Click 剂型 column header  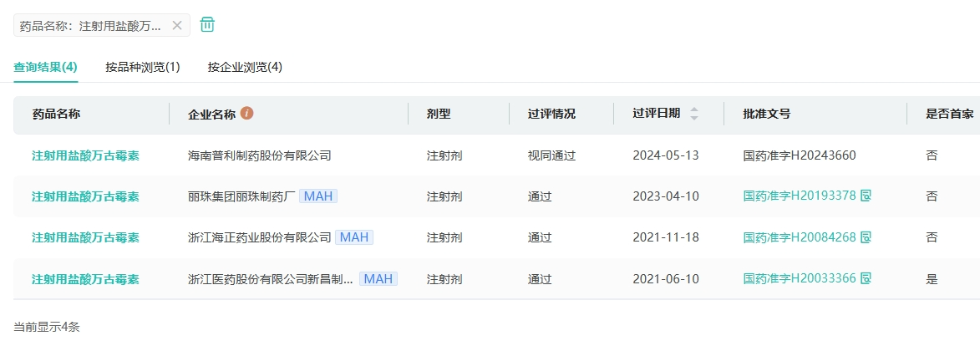[x=439, y=114]
